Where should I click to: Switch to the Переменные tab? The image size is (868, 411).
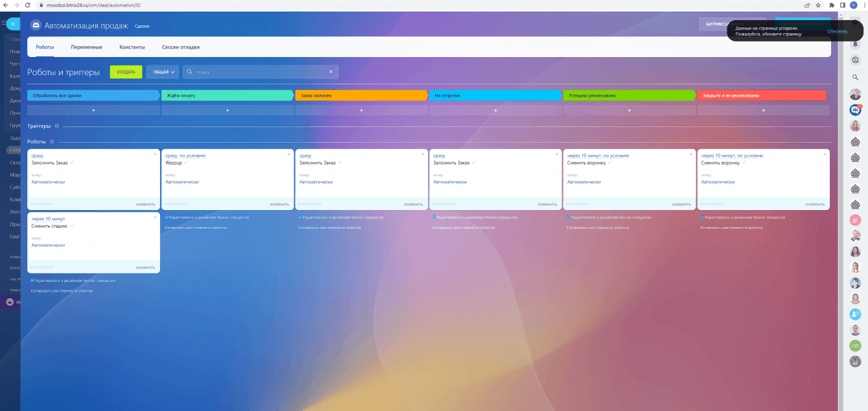coord(87,47)
